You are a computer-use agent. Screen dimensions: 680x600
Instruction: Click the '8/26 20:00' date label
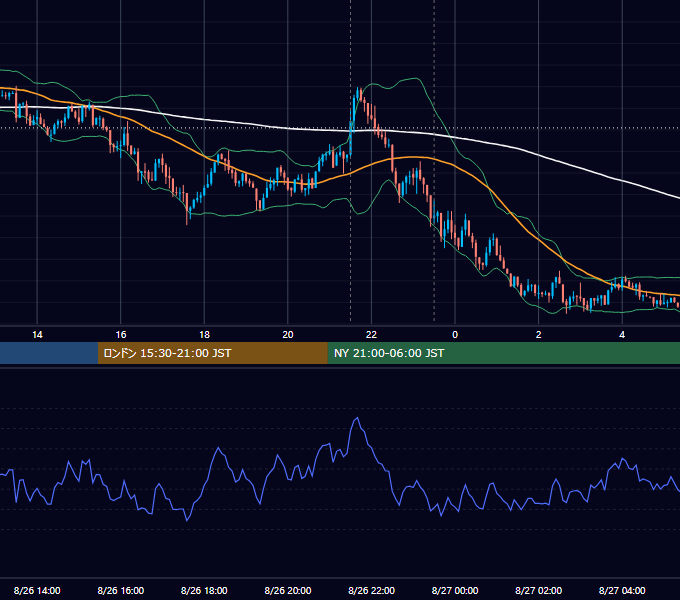coord(288,590)
